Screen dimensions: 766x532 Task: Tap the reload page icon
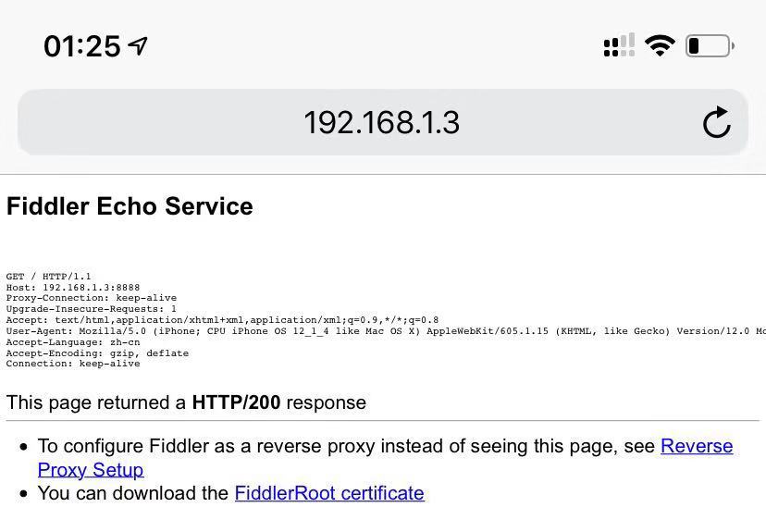(x=717, y=122)
